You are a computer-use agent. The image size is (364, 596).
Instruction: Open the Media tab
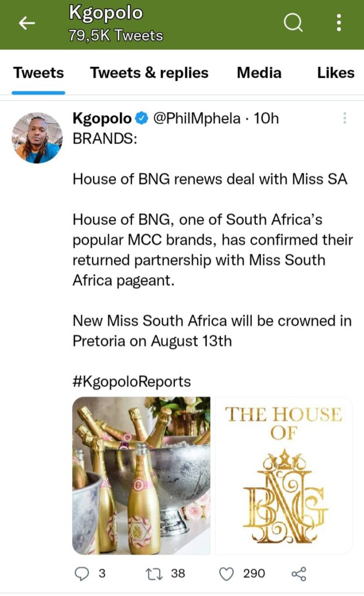pyautogui.click(x=259, y=73)
